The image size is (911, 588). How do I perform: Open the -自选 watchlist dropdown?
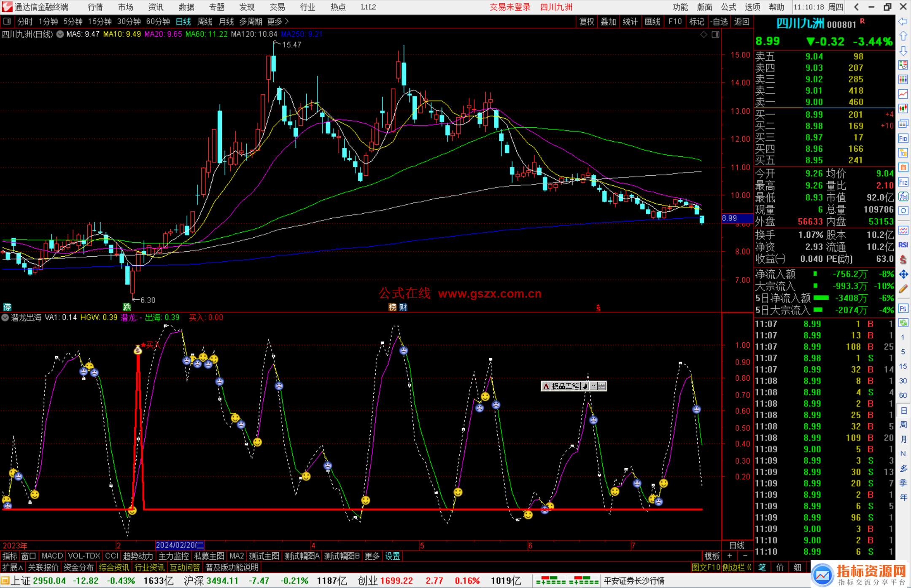pos(719,21)
